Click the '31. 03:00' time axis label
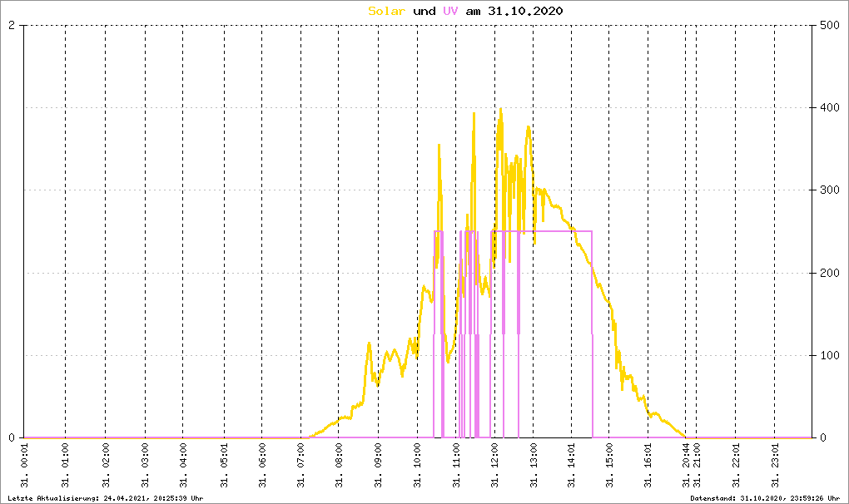The width and height of the screenshot is (849, 504). coord(145,466)
